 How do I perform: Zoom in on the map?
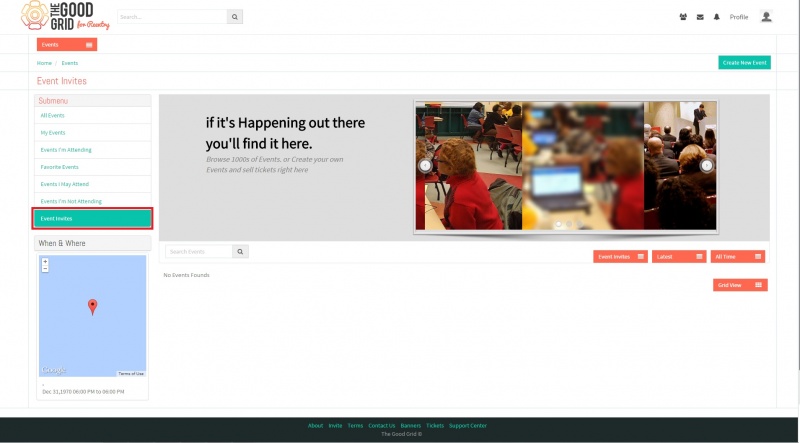coord(45,261)
